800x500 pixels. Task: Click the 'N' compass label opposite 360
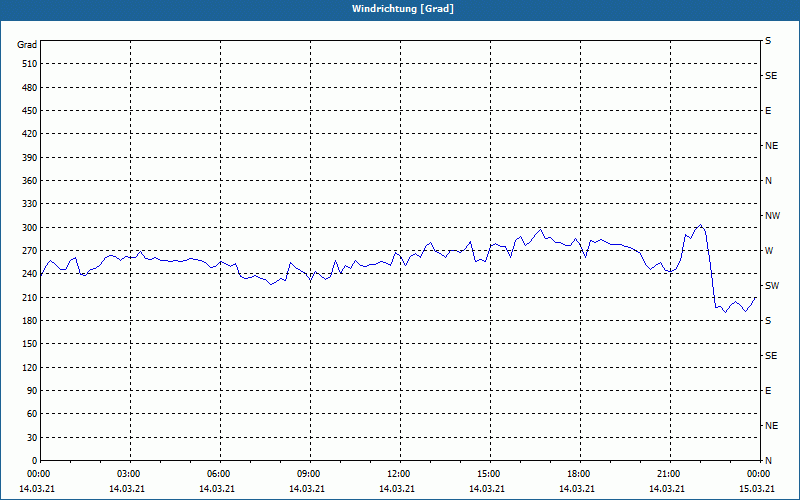point(768,181)
